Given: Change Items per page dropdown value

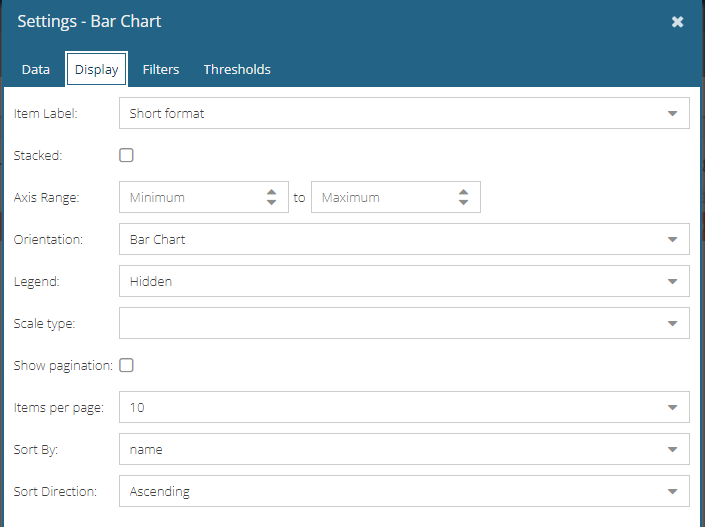Looking at the screenshot, I should pyautogui.click(x=404, y=407).
